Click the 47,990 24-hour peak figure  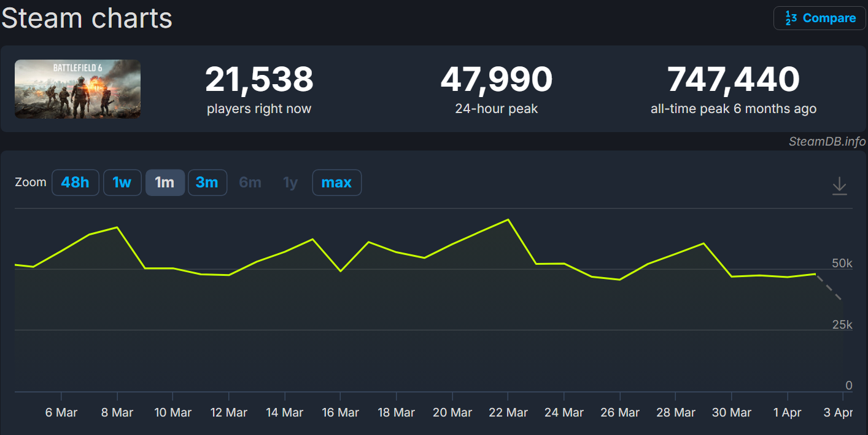pyautogui.click(x=496, y=79)
